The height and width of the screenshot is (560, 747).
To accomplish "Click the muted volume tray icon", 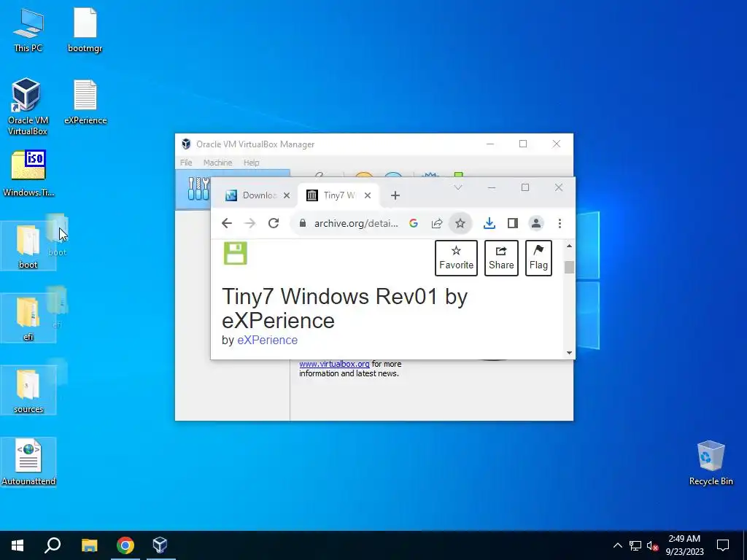I will click(x=653, y=545).
